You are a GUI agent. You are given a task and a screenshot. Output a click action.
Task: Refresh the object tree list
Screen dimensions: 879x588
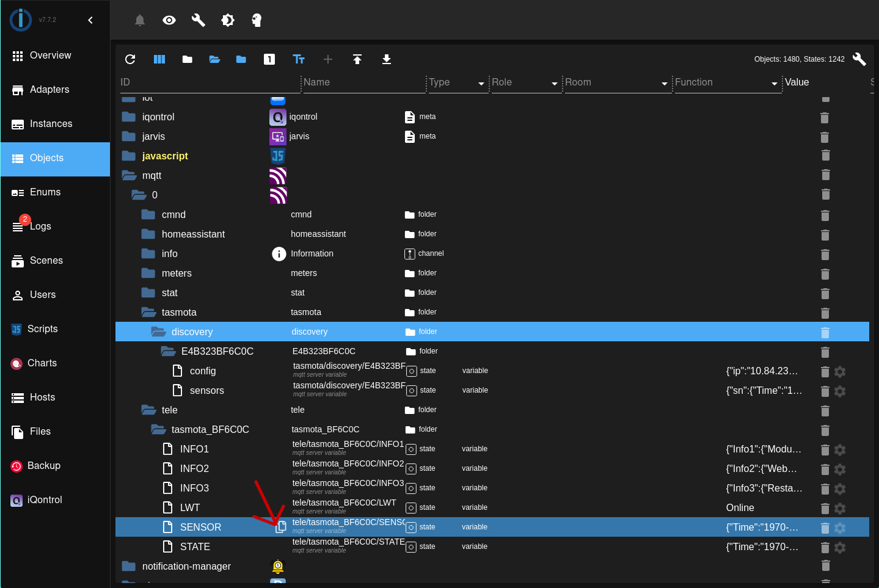[130, 59]
